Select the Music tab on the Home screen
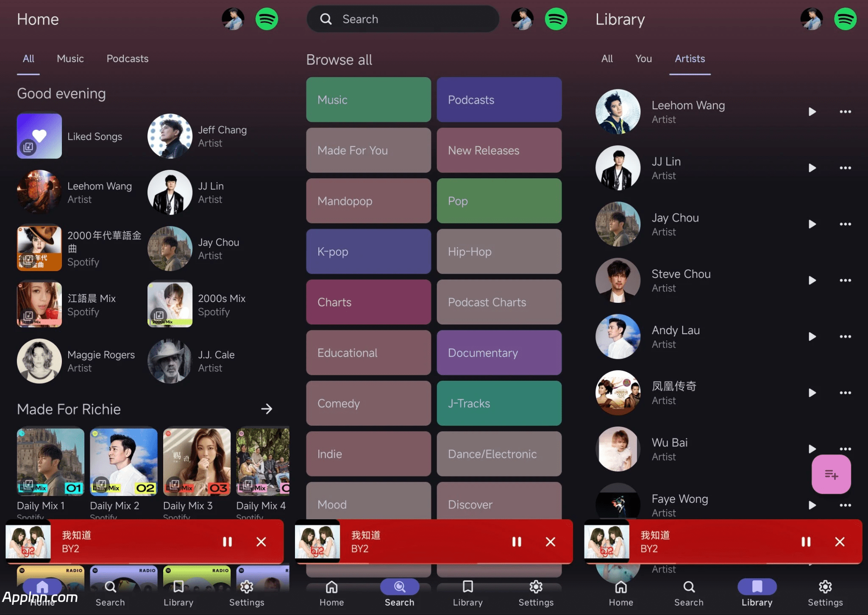 (x=70, y=58)
